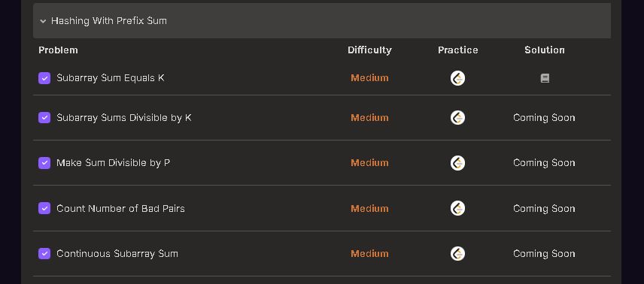Viewport: 644px width, 284px height.
Task: Uncheck the Subarray Sum Equals K checkbox
Action: tap(44, 78)
